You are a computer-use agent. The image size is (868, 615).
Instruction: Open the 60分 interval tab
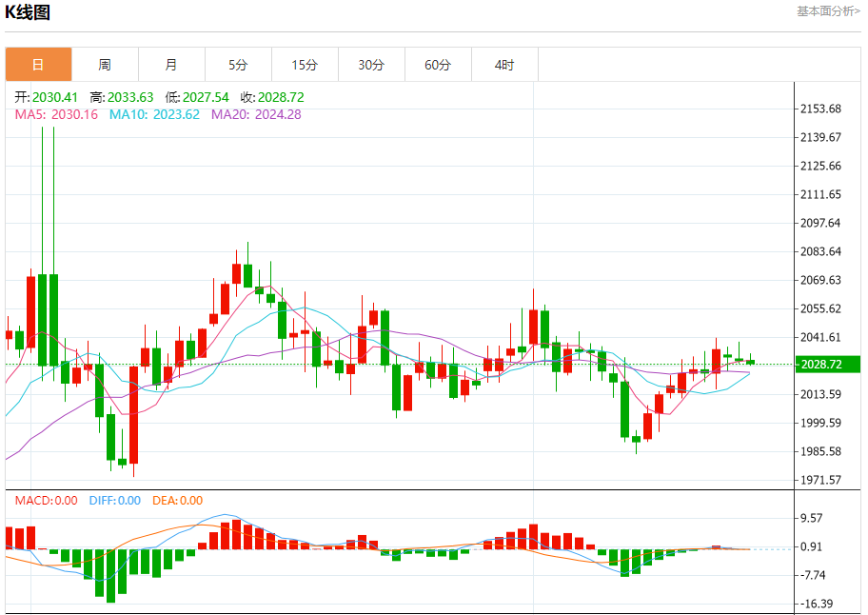coord(438,65)
